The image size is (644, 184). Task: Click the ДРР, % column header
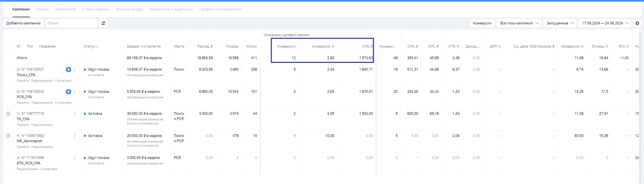495,46
